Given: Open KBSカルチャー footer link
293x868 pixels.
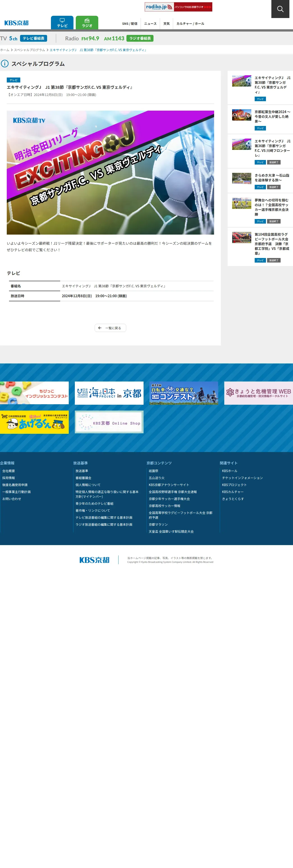Looking at the screenshot, I should point(233,492).
